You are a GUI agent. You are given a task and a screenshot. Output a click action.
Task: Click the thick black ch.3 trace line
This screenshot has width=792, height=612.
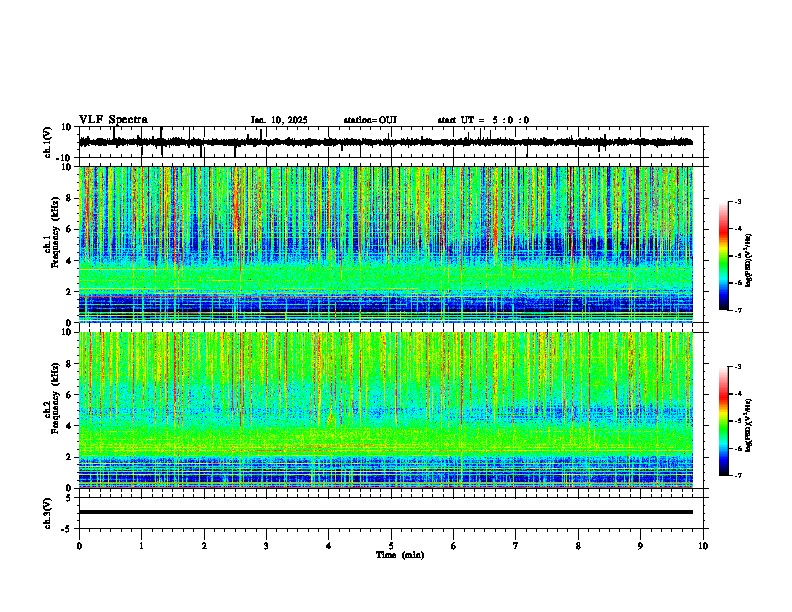point(386,512)
